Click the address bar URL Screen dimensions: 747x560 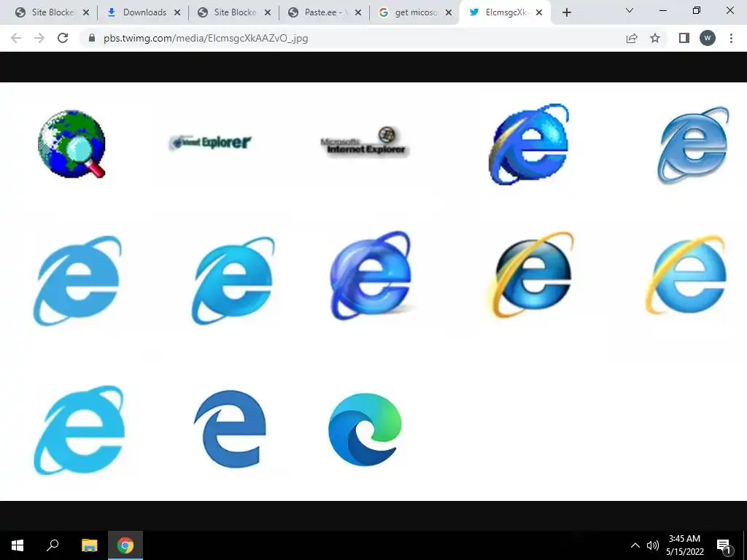tap(206, 38)
